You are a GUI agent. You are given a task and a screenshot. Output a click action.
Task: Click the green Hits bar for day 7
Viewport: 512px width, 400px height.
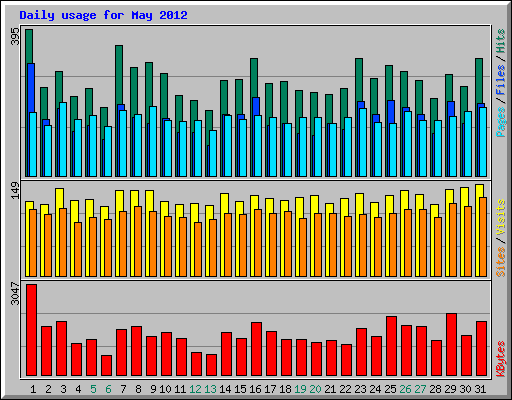119,75
